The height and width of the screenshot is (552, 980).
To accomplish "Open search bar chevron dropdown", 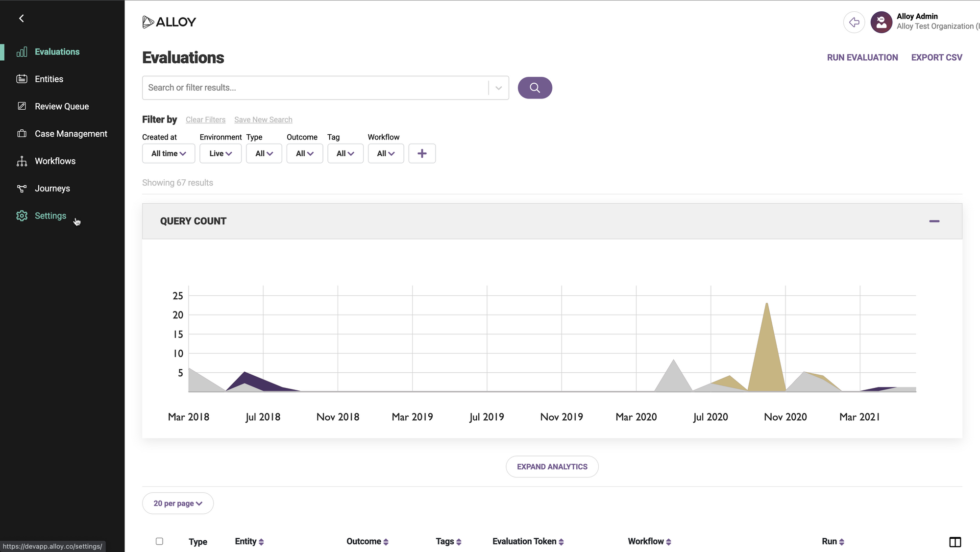I will click(498, 88).
